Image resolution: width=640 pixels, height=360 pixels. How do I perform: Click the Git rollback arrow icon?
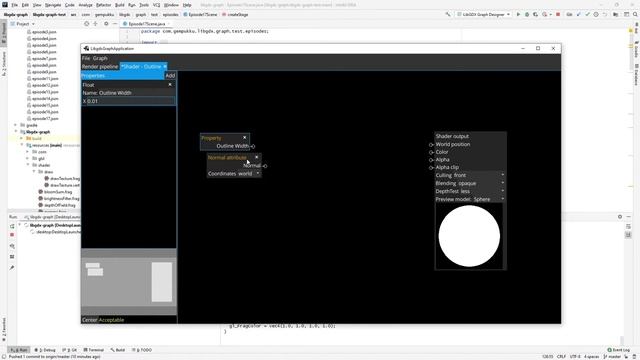[604, 14]
